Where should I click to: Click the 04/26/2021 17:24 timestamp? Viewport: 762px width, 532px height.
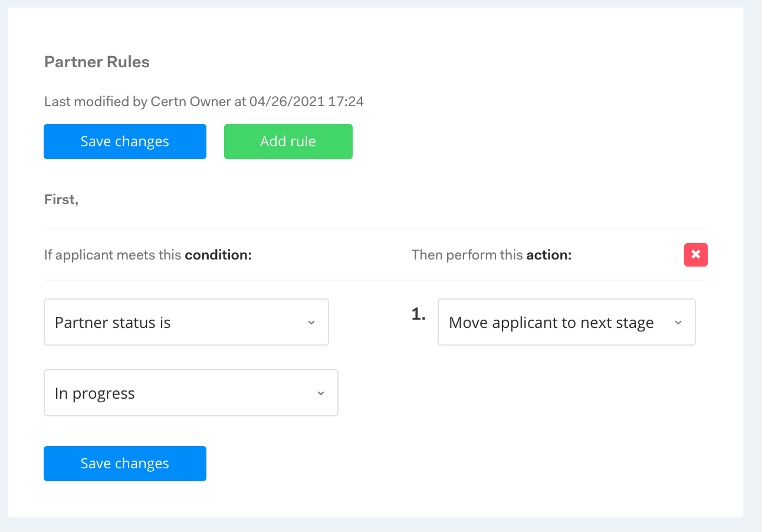307,101
